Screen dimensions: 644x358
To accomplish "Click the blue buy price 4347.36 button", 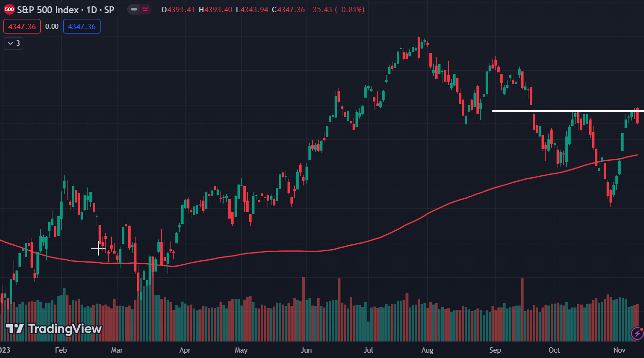I will (x=82, y=26).
